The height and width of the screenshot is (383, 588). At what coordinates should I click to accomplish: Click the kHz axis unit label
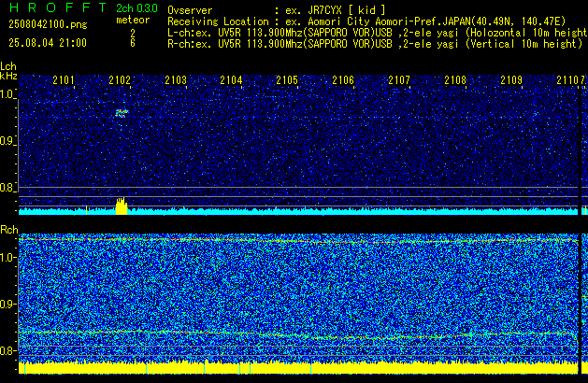tap(8, 76)
